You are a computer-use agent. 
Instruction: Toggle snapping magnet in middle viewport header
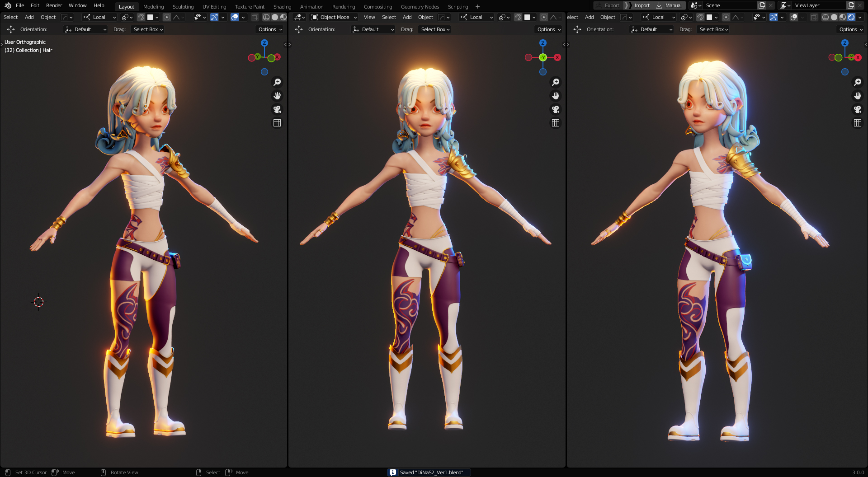pos(518,17)
